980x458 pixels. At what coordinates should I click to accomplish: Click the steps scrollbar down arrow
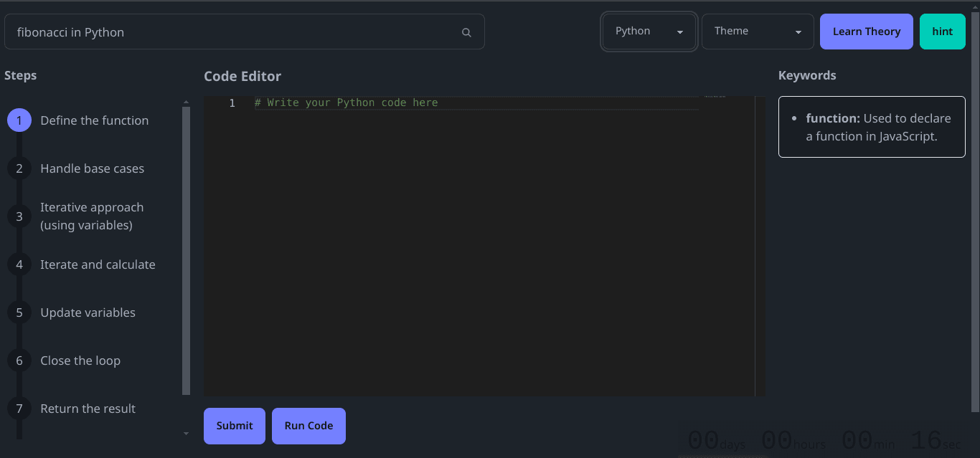tap(187, 434)
